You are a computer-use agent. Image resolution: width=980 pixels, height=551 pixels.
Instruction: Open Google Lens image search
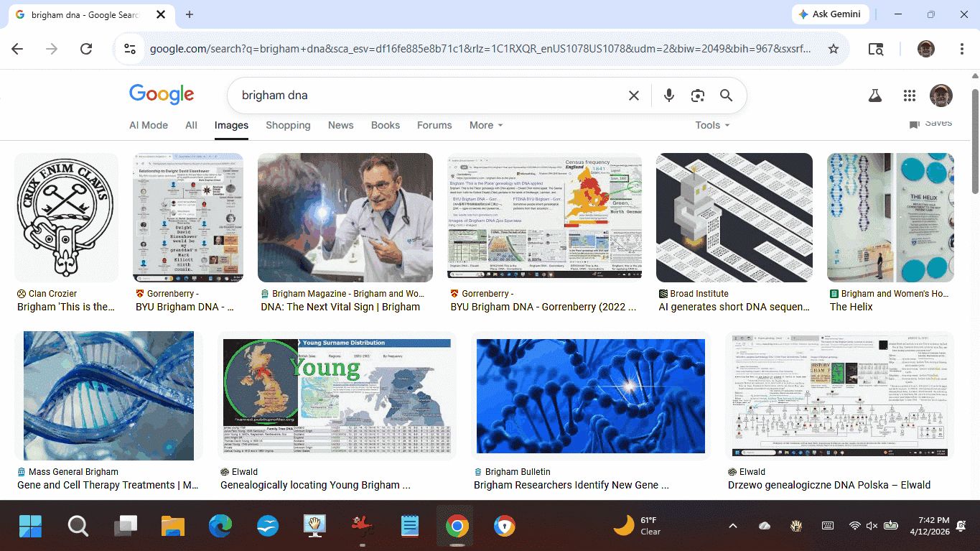(697, 96)
